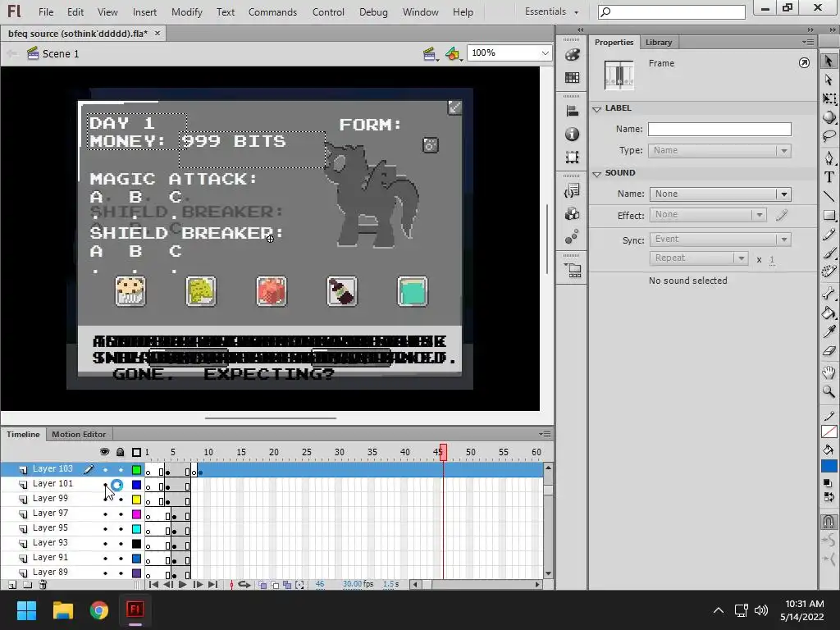Open the Debug menu
This screenshot has width=840, height=630.
coord(373,11)
